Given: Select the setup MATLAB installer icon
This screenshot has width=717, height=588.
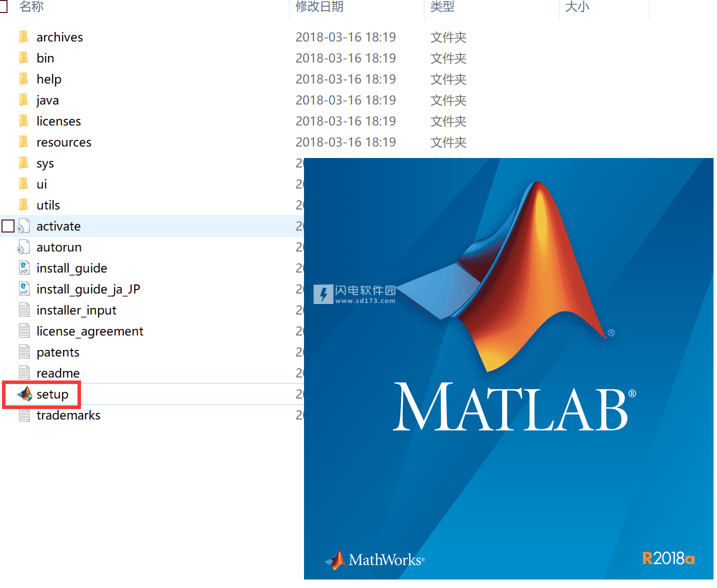Looking at the screenshot, I should coord(24,394).
